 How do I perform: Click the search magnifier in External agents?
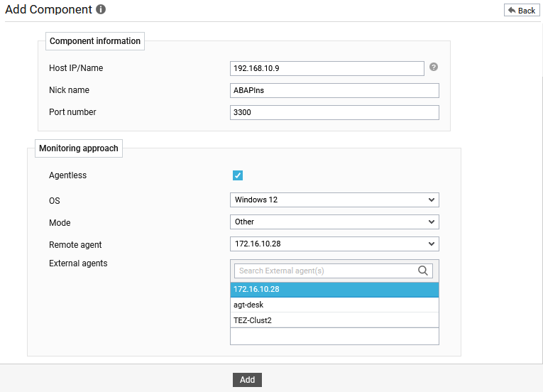click(x=424, y=271)
